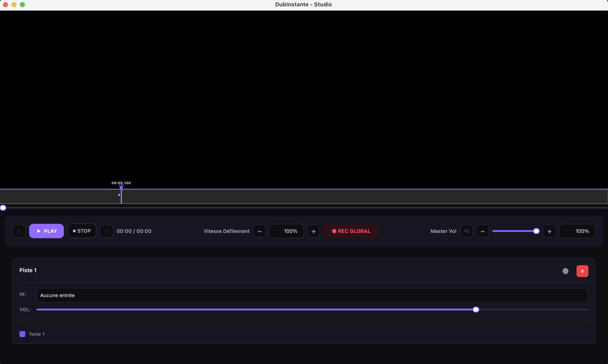Click the Vitesse Défilement label
The width and height of the screenshot is (608, 364).
pos(227,231)
